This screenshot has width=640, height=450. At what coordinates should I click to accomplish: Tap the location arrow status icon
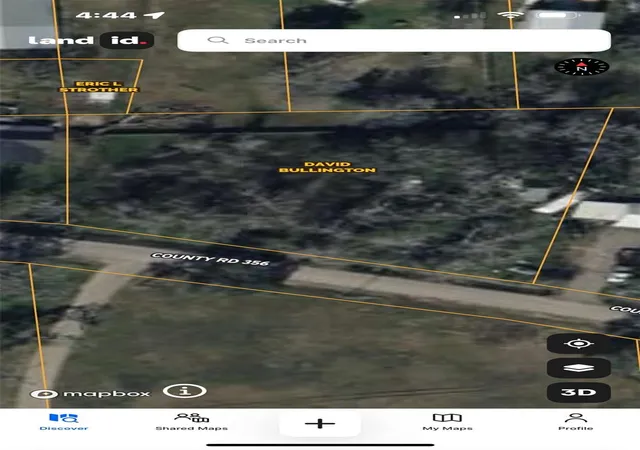click(x=155, y=16)
